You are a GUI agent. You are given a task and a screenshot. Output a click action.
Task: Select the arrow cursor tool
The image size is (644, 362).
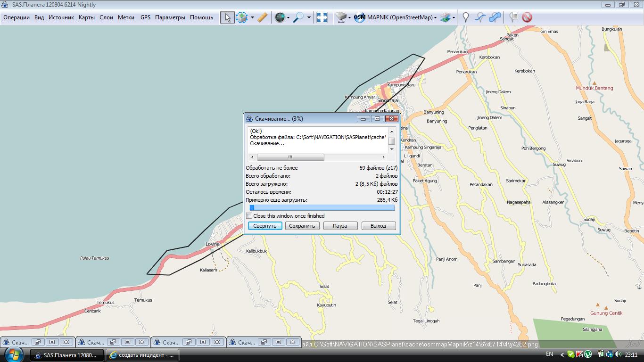pyautogui.click(x=227, y=17)
